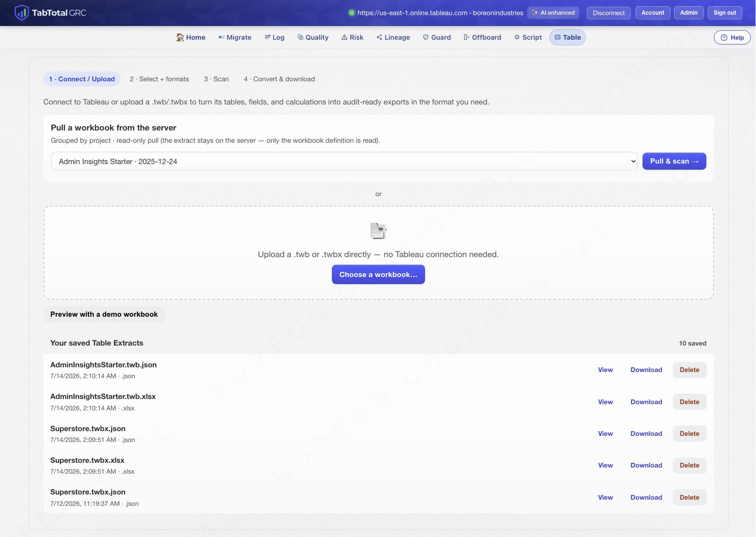Delete AdminInsightsStarter.twb.json extract
Screen dimensions: 756x537
[689, 370]
